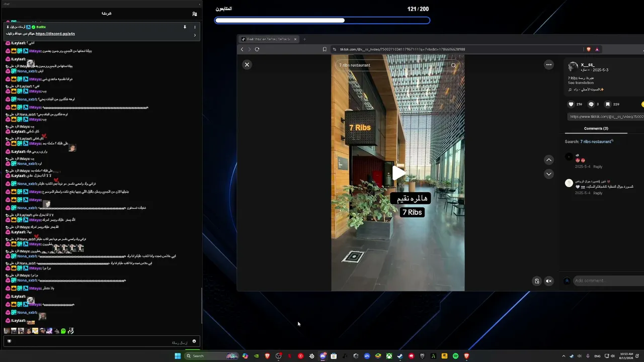Click the 'Add comment...' input field
644x362 pixels.
[608, 281]
